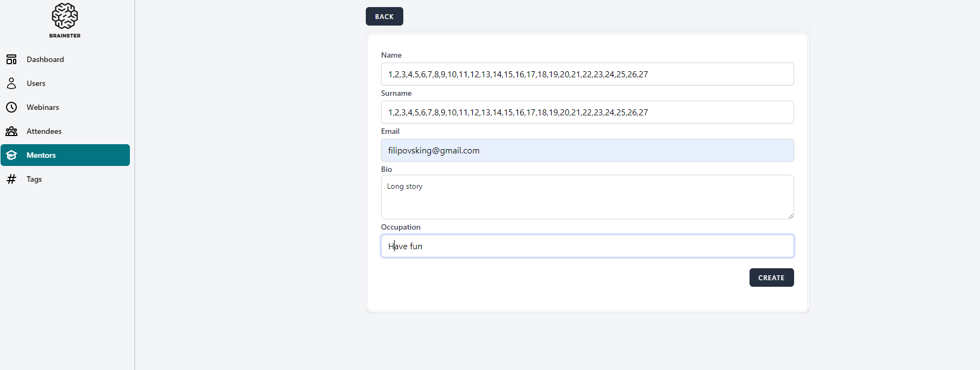Click the Dashboard layout icon
This screenshot has height=370, width=980.
[11, 59]
